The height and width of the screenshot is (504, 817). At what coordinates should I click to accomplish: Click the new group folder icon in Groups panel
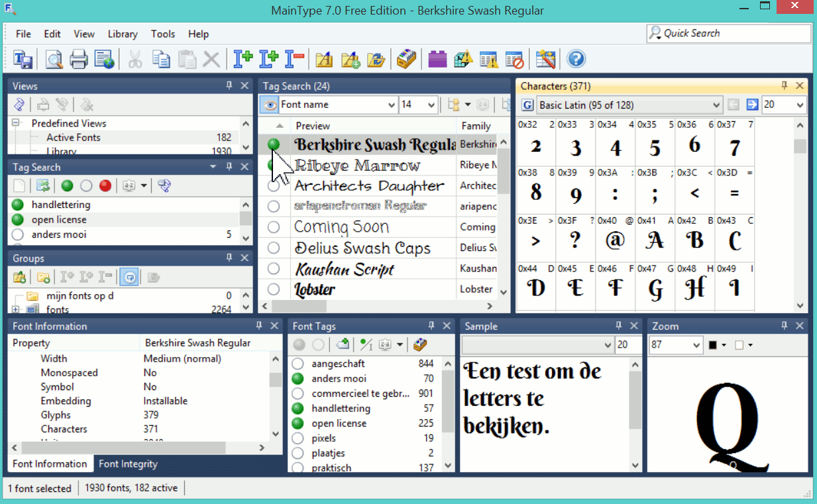(44, 277)
